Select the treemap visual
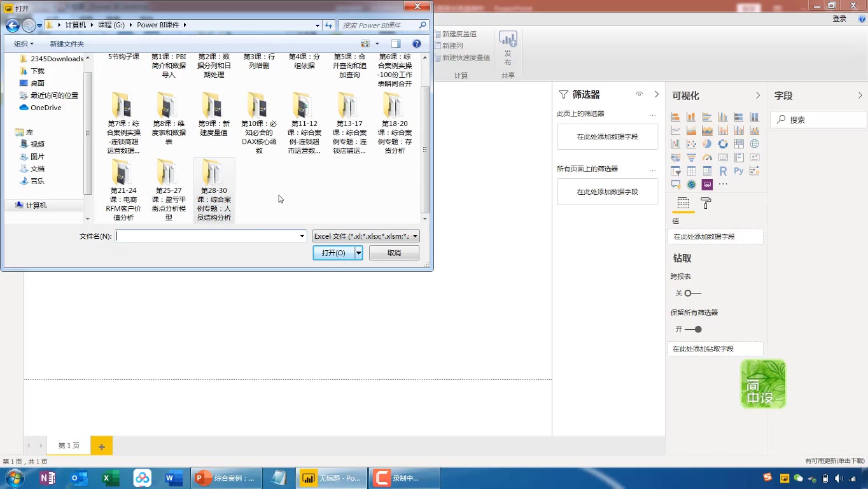This screenshot has width=868, height=489. (x=739, y=144)
